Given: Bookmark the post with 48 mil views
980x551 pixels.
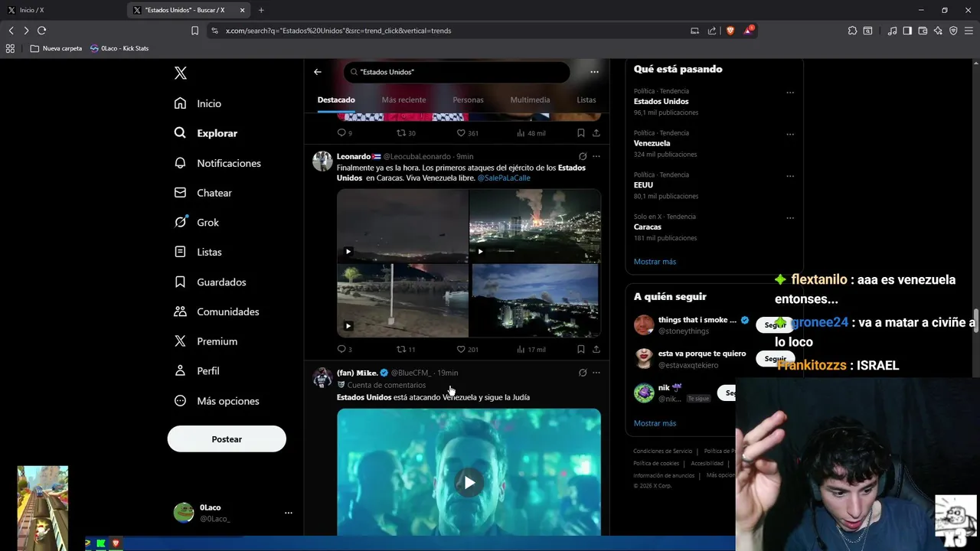Looking at the screenshot, I should click(x=581, y=133).
